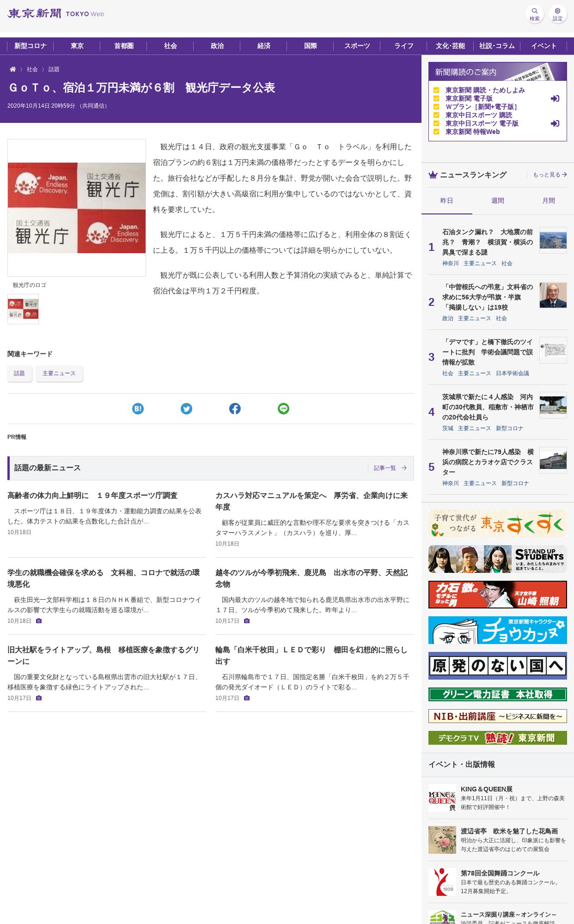
Task: Open the 文化・芸能 navigation menu
Action: pos(451,46)
